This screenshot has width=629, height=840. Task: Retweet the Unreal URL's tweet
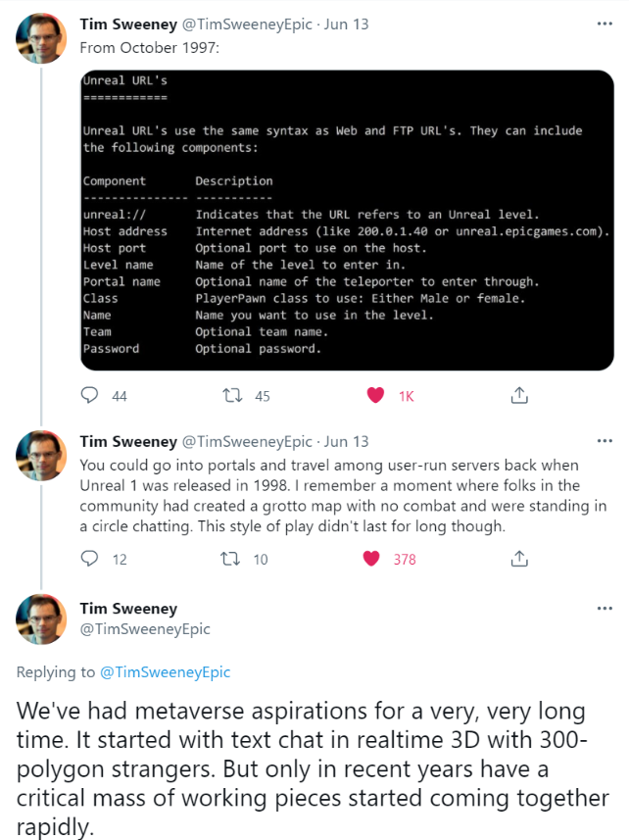(234, 396)
